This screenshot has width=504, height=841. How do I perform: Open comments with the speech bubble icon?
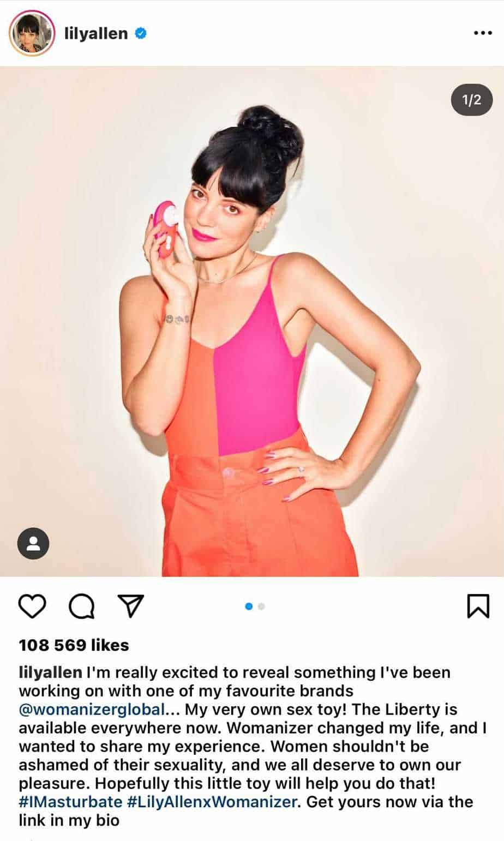pos(81,606)
